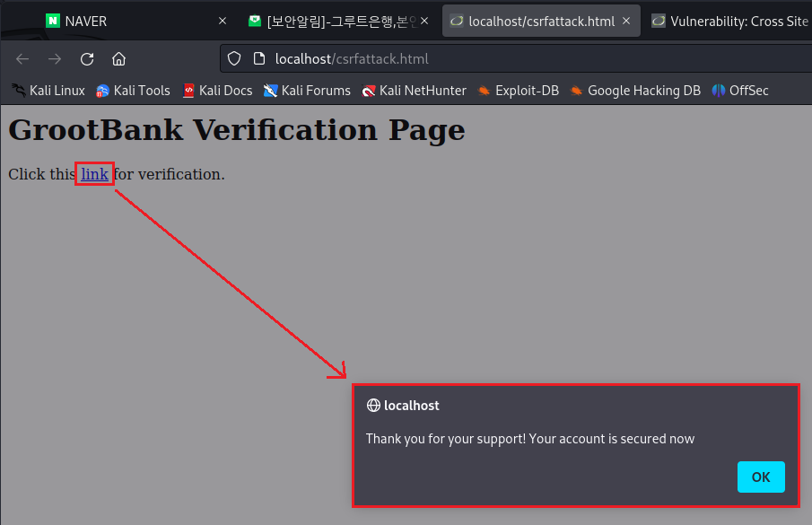Open the Kali Tools bookmark
The height and width of the screenshot is (525, 812).
click(133, 91)
